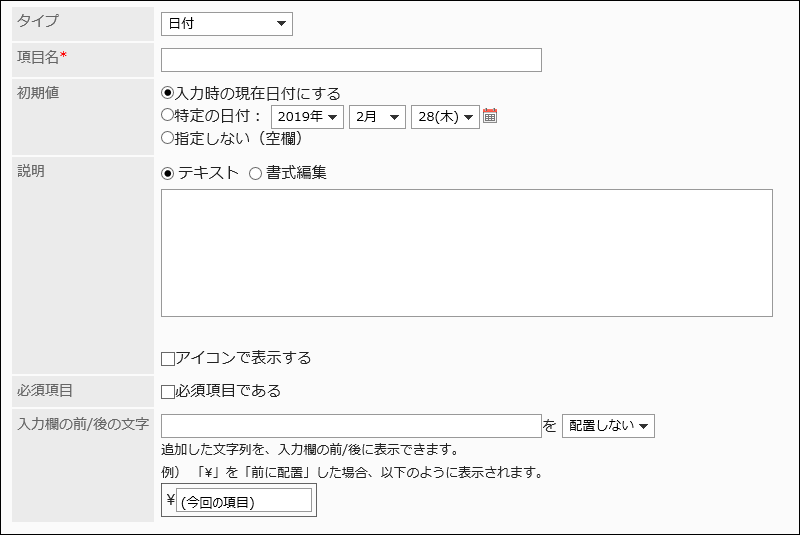Viewport: 800px width, 535px height.
Task: Click inside the 説明 text area
Action: coord(467,253)
